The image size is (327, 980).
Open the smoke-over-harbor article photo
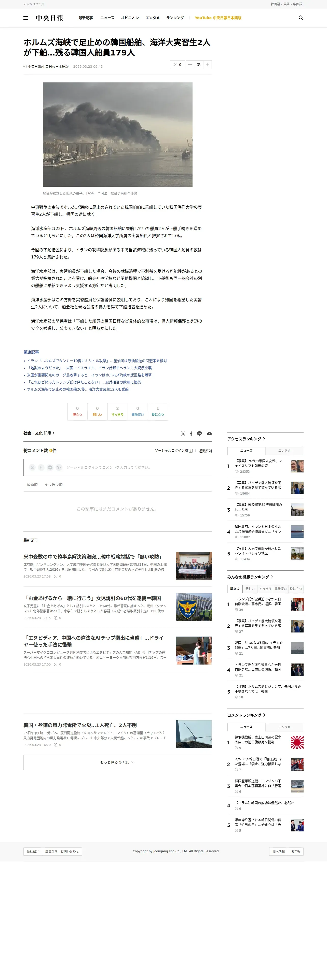coord(118,135)
